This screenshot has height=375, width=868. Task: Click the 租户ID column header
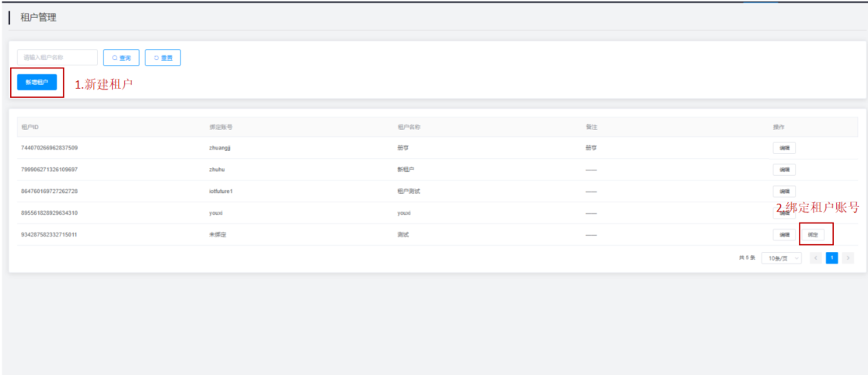click(30, 127)
